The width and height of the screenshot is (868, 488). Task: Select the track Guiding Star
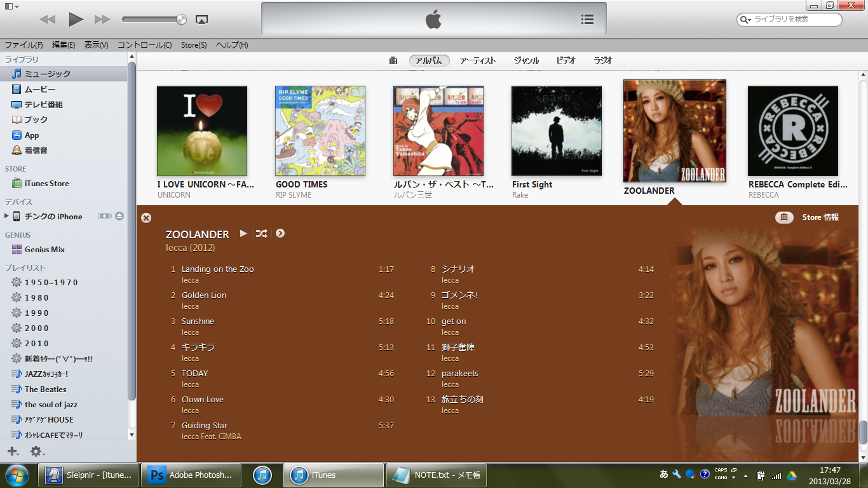[x=205, y=425]
